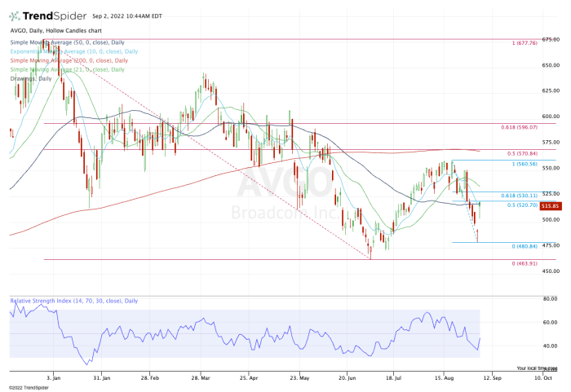Click the 650.00 price axis label
Image resolution: width=571 pixels, height=392 pixels.
point(551,65)
